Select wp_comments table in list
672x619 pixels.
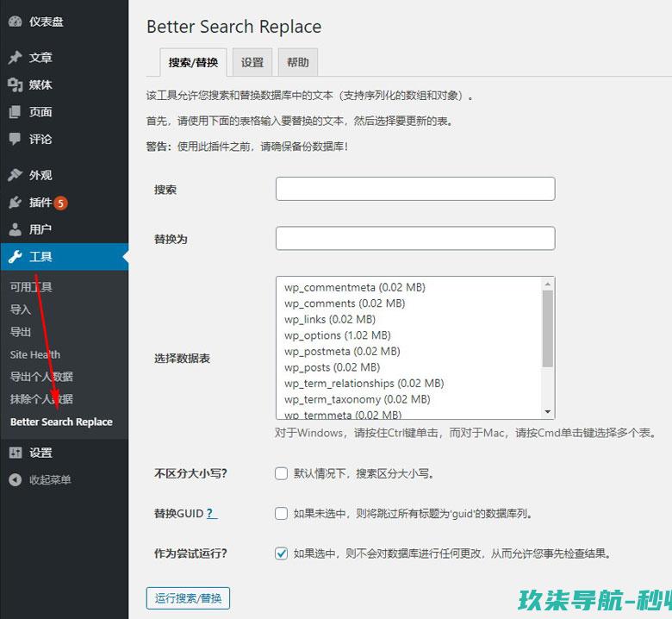345,303
